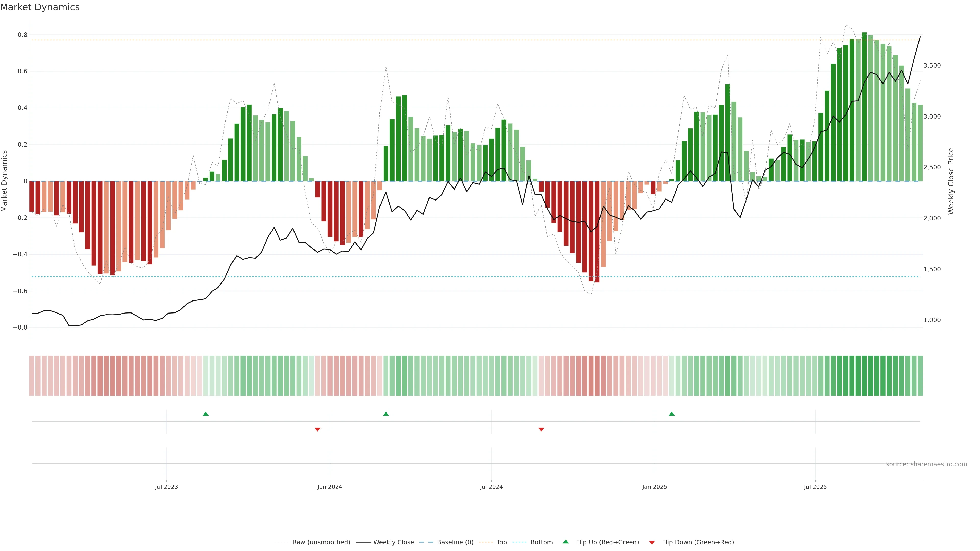
Task: Toggle the Flip Down (Green→Red) legend entry
Action: coord(697,542)
